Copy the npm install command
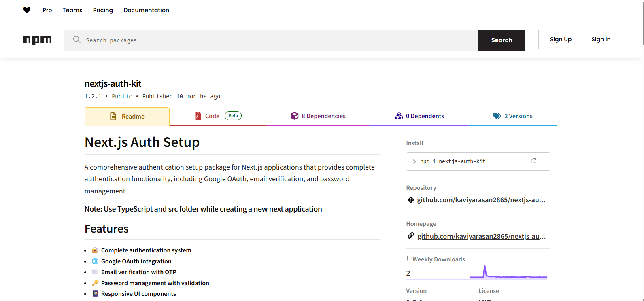 pos(534,161)
